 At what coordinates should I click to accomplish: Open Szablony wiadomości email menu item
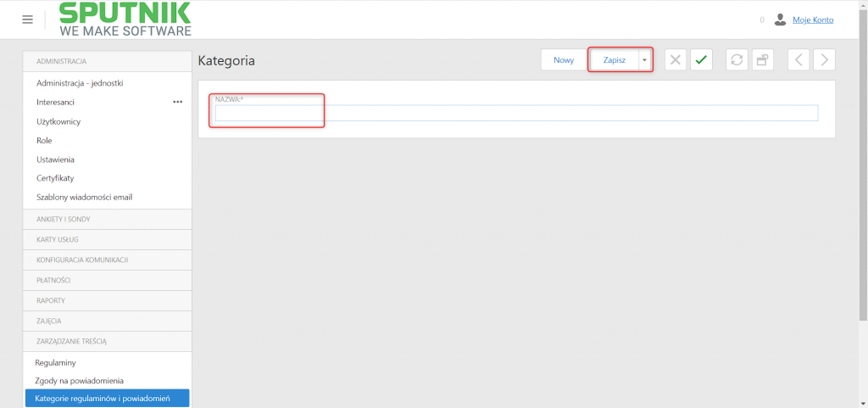(84, 197)
